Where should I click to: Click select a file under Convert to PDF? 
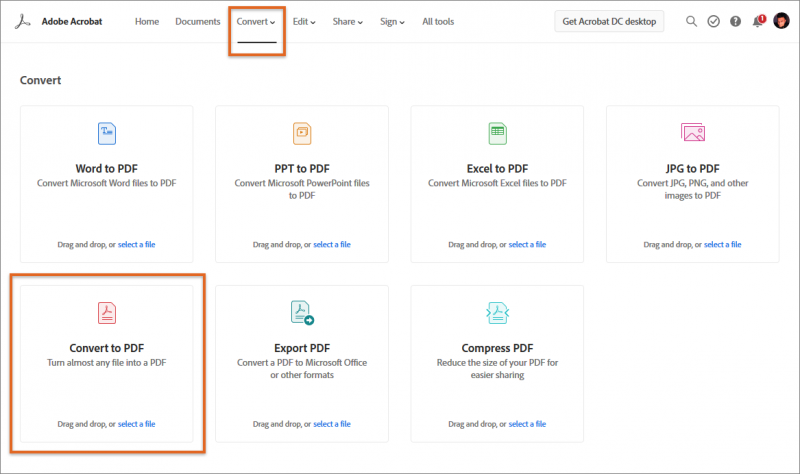pyautogui.click(x=137, y=424)
